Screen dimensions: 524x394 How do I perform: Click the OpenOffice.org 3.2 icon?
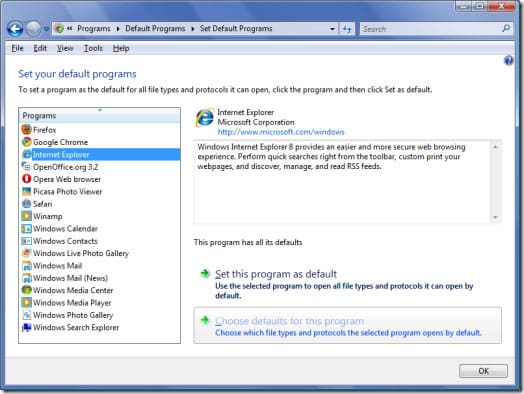[26, 166]
